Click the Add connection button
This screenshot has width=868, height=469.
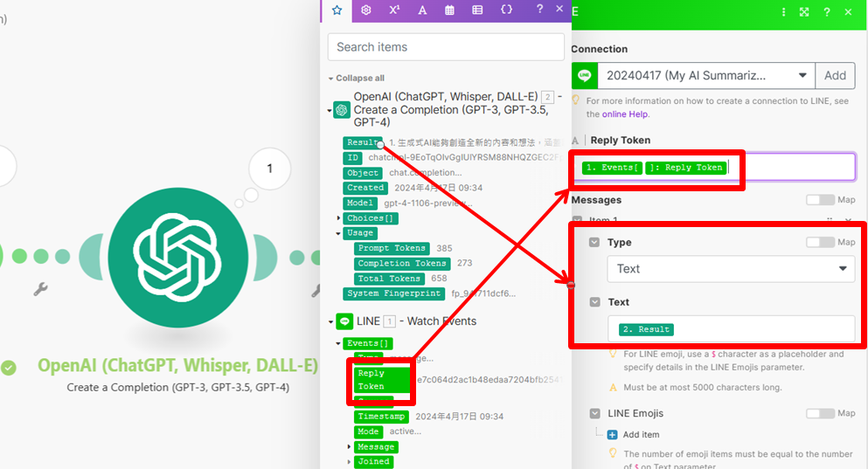point(835,75)
